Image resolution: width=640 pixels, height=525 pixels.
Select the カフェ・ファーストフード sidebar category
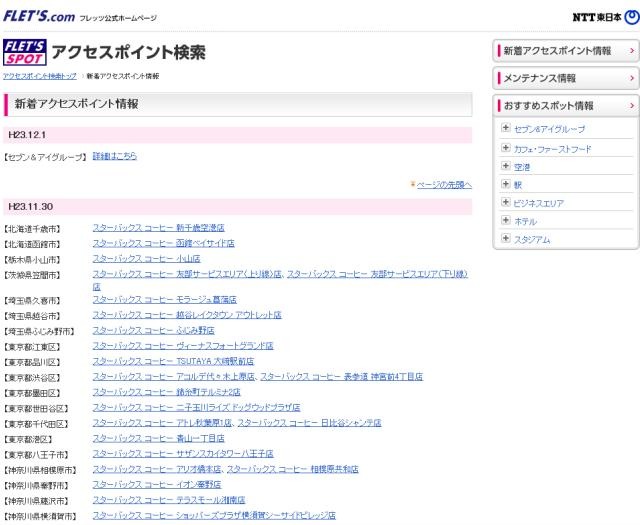[x=552, y=149]
